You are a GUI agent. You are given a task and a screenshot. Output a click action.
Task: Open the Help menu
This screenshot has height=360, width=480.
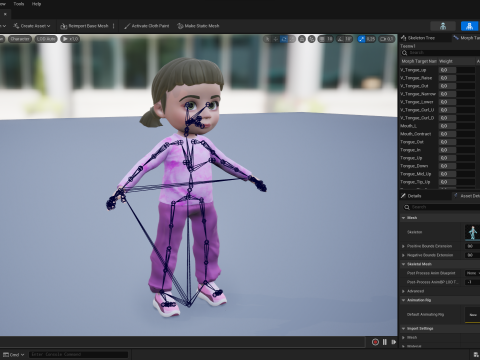(x=36, y=4)
